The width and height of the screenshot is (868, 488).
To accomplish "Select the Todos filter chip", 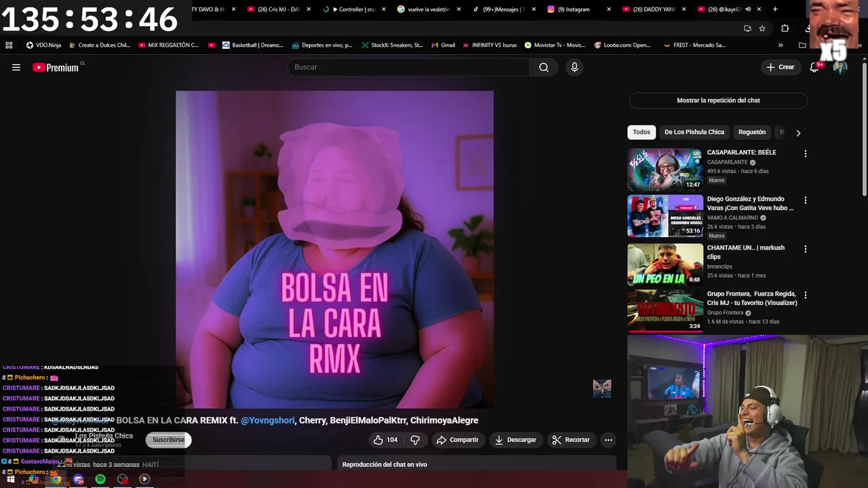I will pos(642,132).
